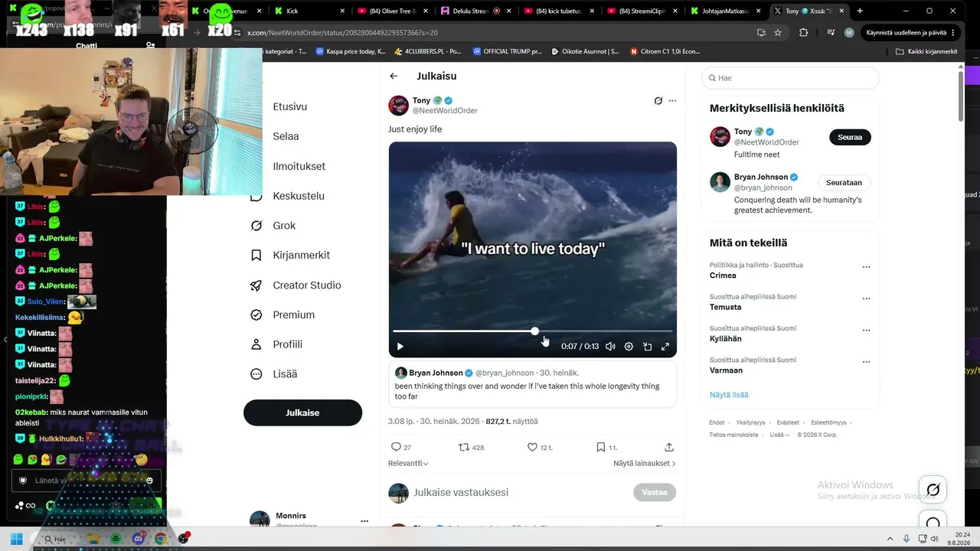Screen dimensions: 980x551
Task: Open the Kaikki kirjanmerkit folder
Action: [926, 51]
